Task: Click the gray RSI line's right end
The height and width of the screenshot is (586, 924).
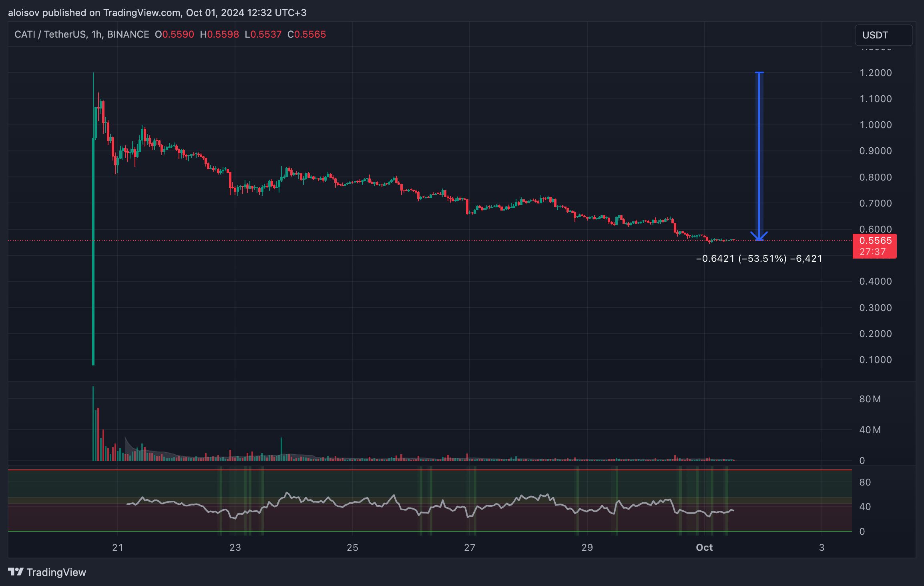Action: click(733, 510)
